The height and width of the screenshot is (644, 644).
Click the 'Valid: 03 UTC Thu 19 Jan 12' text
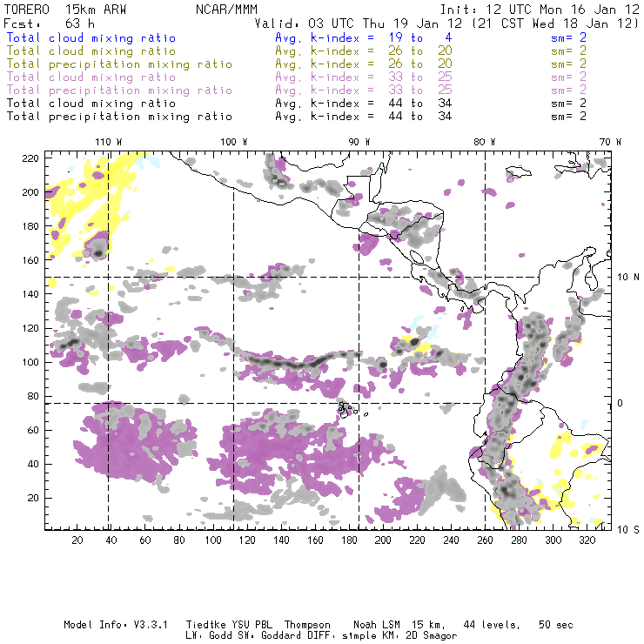click(x=359, y=23)
